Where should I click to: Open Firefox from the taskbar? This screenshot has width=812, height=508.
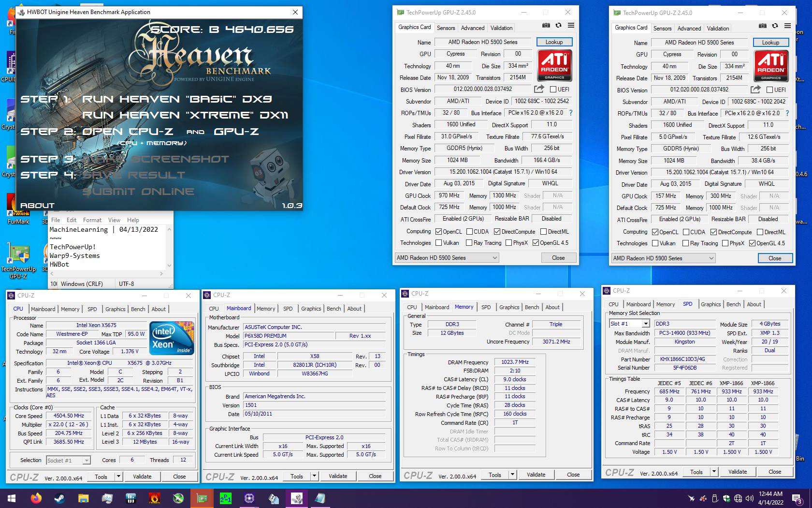[x=36, y=498]
